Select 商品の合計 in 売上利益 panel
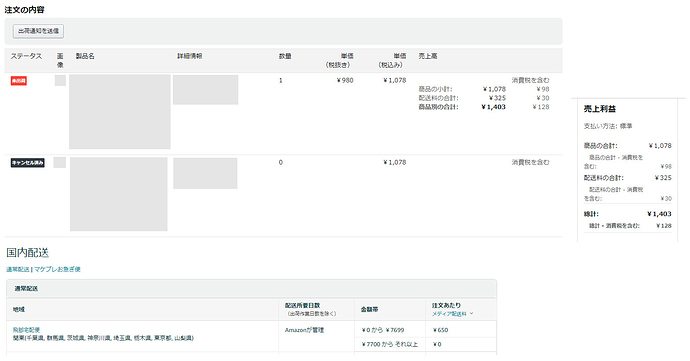Image resolution: width=690 pixels, height=361 pixels. 601,145
